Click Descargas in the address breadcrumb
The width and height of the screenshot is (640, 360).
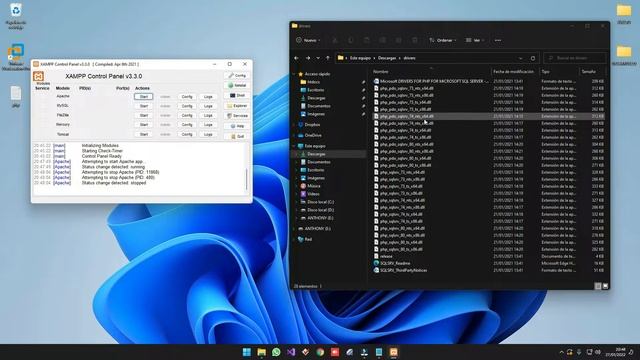pyautogui.click(x=387, y=58)
